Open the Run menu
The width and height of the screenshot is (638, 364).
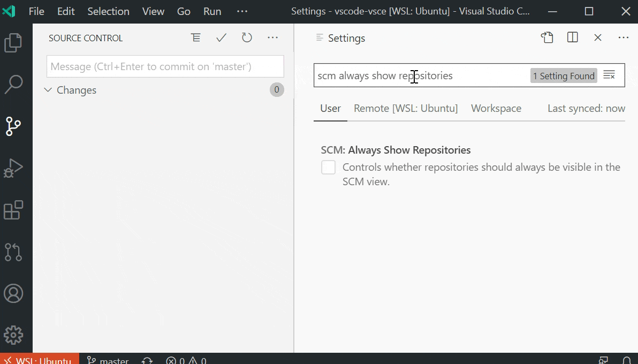coord(211,11)
